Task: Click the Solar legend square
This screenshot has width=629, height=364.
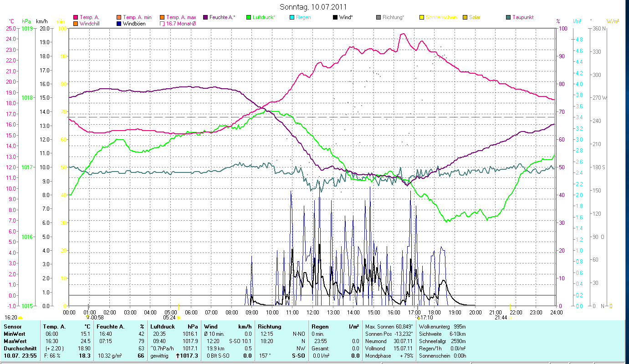Action: click(x=465, y=17)
